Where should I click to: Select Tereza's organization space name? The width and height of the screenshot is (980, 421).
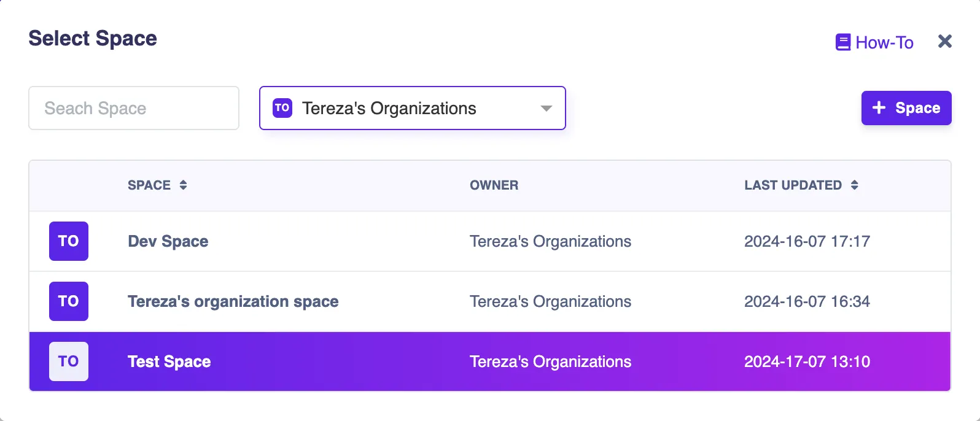(233, 301)
